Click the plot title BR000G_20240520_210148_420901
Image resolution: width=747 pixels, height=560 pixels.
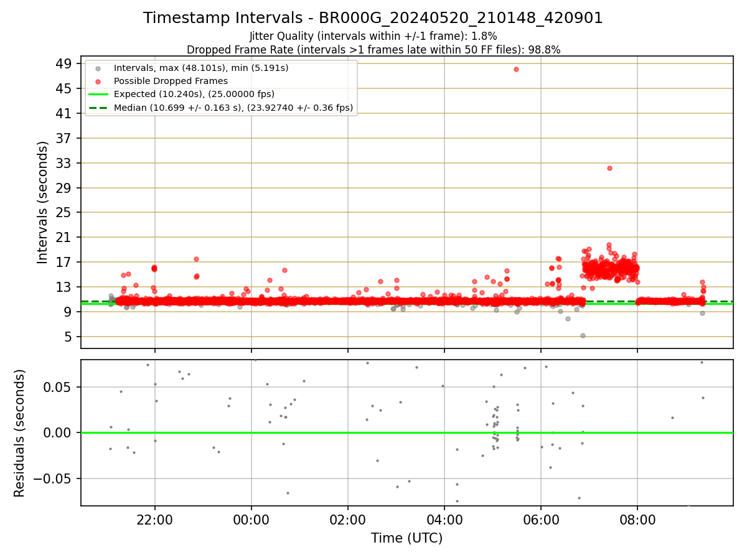[373, 18]
